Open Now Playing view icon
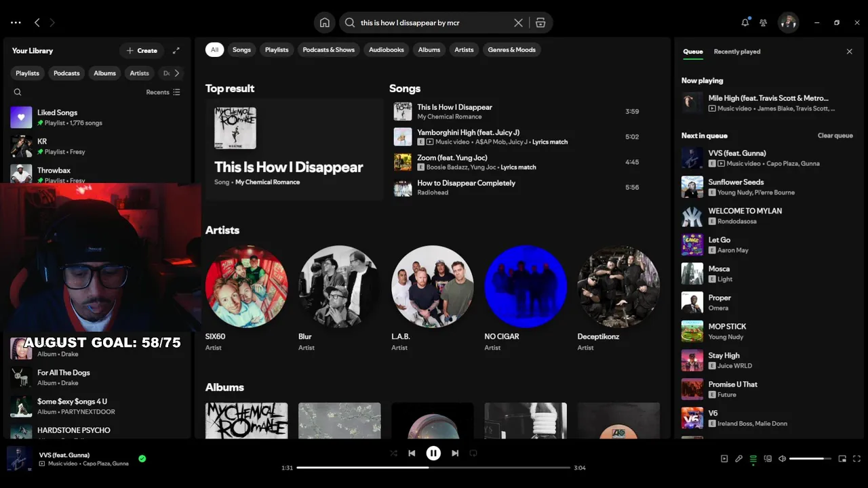Image resolution: width=868 pixels, height=488 pixels. pyautogui.click(x=724, y=459)
